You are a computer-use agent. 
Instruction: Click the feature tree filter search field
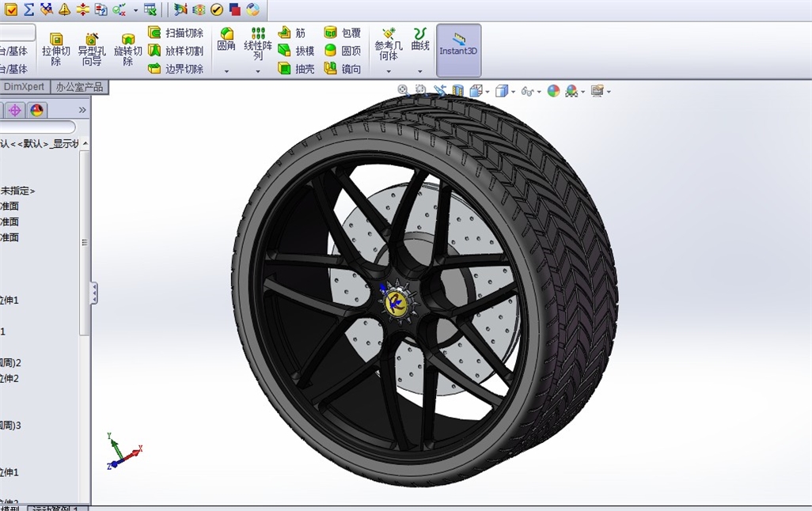pos(37,127)
